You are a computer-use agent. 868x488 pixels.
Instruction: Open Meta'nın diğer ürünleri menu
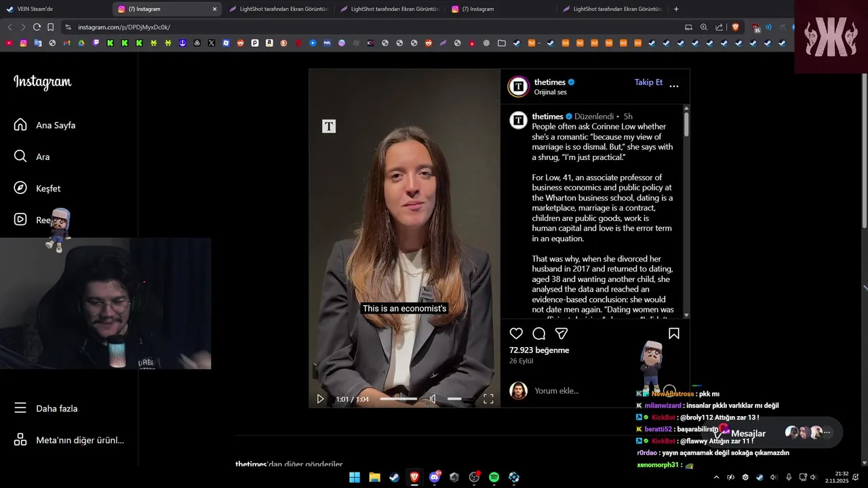(x=68, y=440)
